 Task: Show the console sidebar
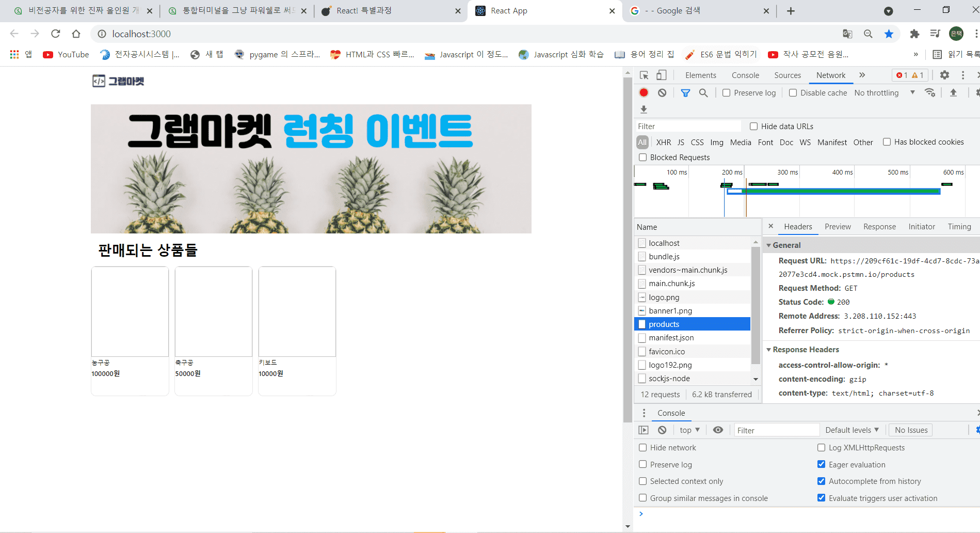click(644, 430)
